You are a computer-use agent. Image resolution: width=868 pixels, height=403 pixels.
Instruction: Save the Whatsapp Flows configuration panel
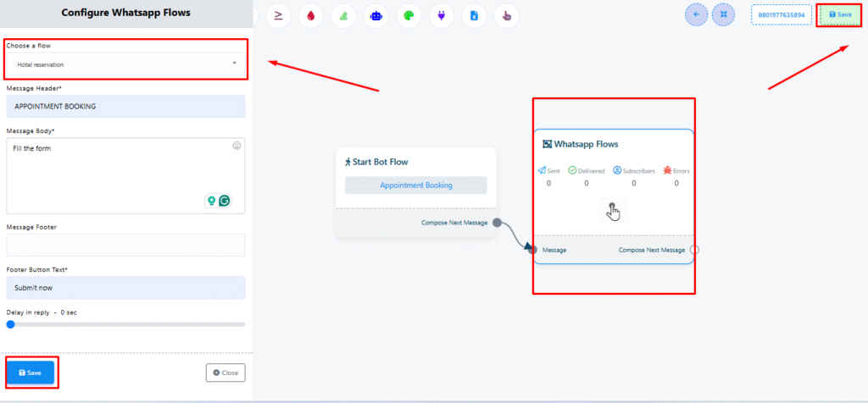[31, 373]
